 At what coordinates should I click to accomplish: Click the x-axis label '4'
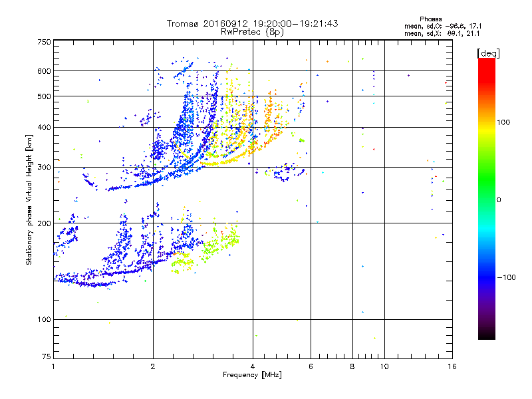[x=253, y=366]
